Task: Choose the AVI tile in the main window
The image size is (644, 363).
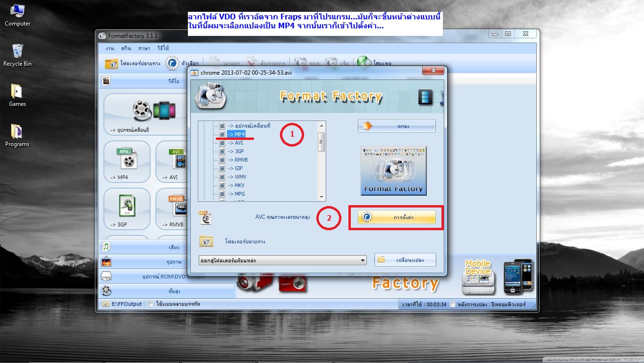Action: [172, 161]
